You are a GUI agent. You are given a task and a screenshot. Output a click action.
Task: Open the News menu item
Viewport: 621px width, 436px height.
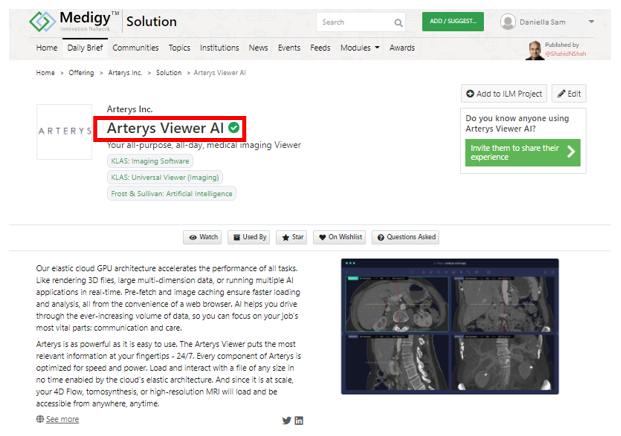point(258,48)
